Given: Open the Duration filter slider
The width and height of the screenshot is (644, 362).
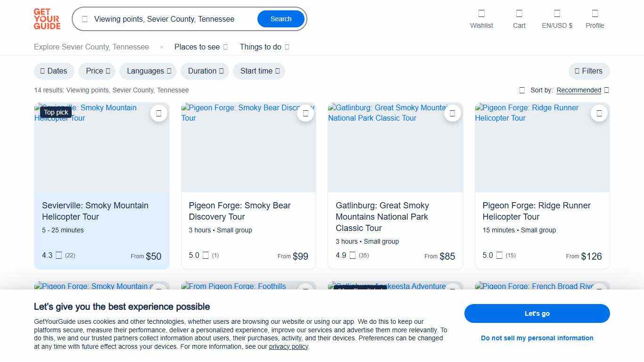Looking at the screenshot, I should pyautogui.click(x=205, y=71).
